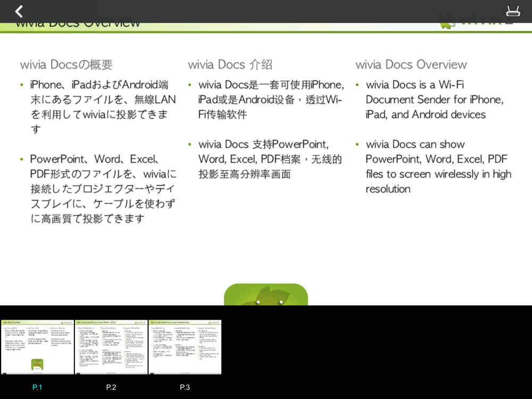Viewport: 532px width, 399px height.
Task: Select the P.2 page label
Action: [x=111, y=387]
